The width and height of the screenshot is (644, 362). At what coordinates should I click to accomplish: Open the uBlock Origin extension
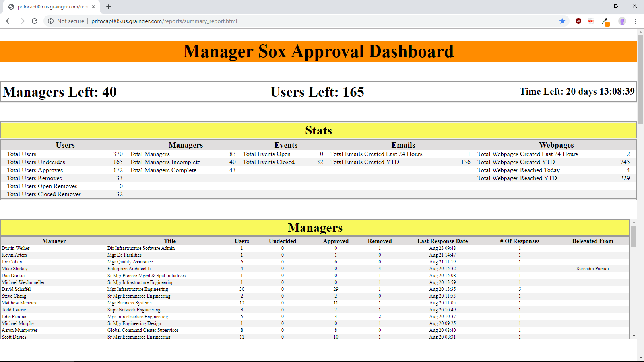click(578, 21)
